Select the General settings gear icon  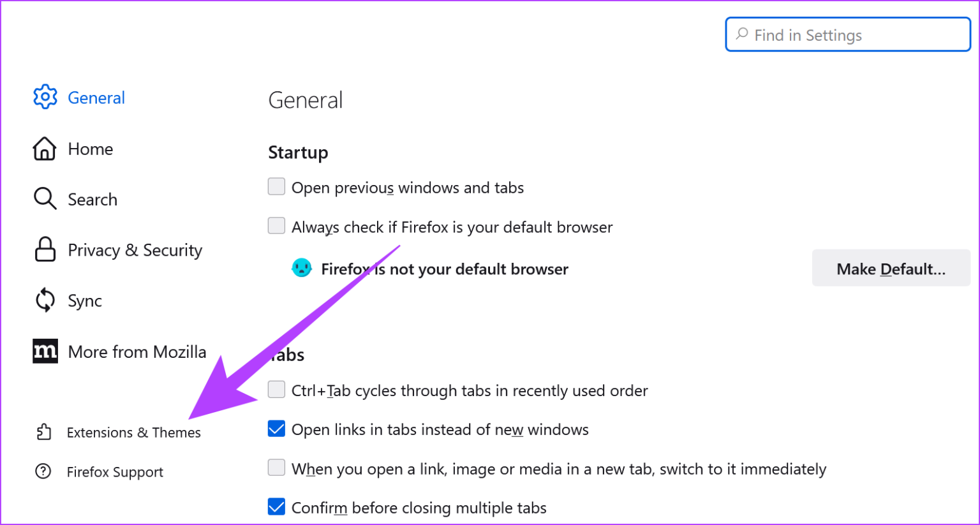[45, 97]
